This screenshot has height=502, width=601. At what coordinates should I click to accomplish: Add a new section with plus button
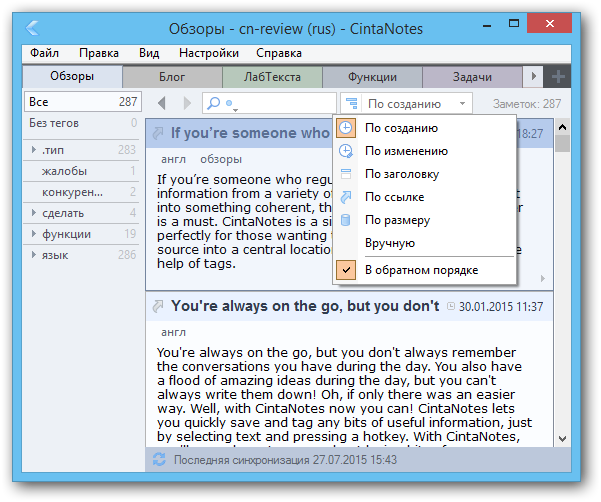pyautogui.click(x=558, y=77)
